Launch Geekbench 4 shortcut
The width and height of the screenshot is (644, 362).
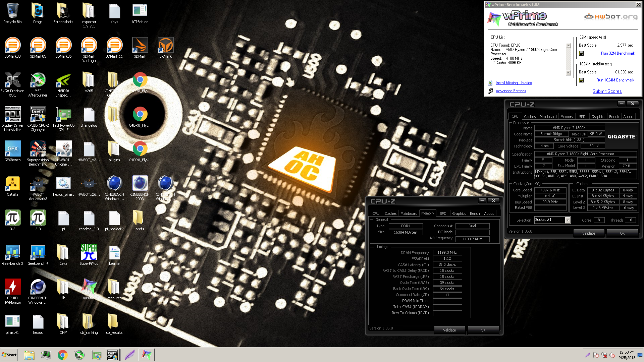coord(38,255)
